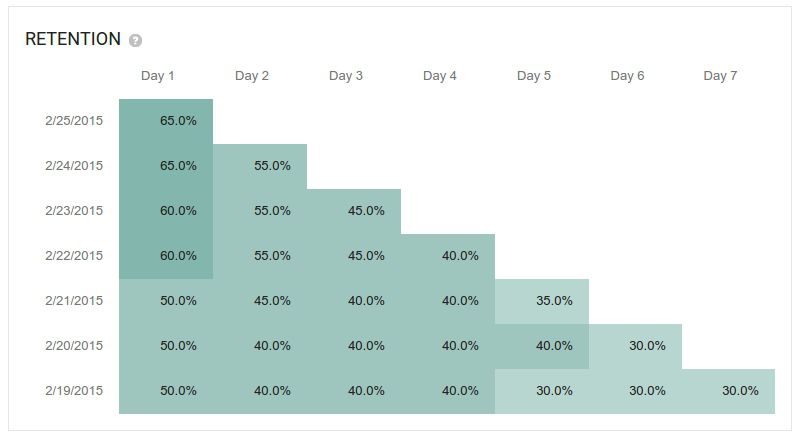Click the 2/25/2015 Day 1 retention cell
The width and height of the screenshot is (805, 438).
pos(166,121)
